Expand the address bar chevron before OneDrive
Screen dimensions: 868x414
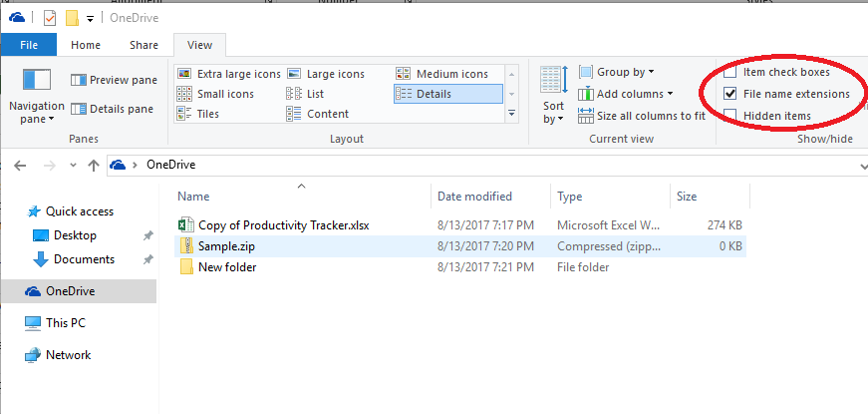point(135,166)
